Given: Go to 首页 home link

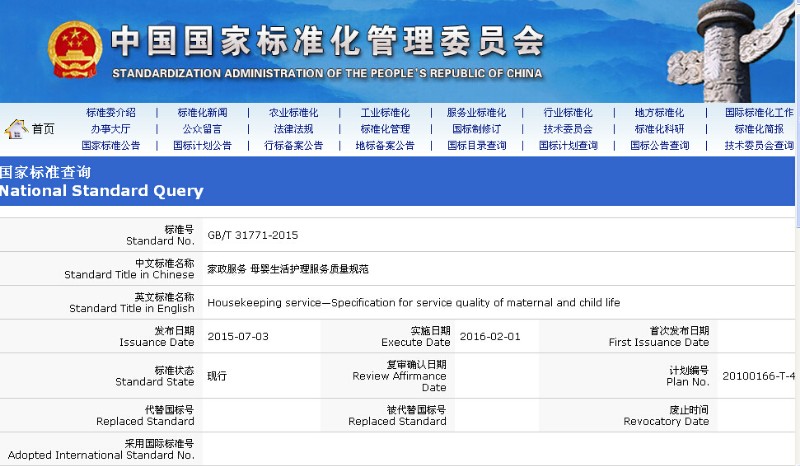Looking at the screenshot, I should 43,129.
